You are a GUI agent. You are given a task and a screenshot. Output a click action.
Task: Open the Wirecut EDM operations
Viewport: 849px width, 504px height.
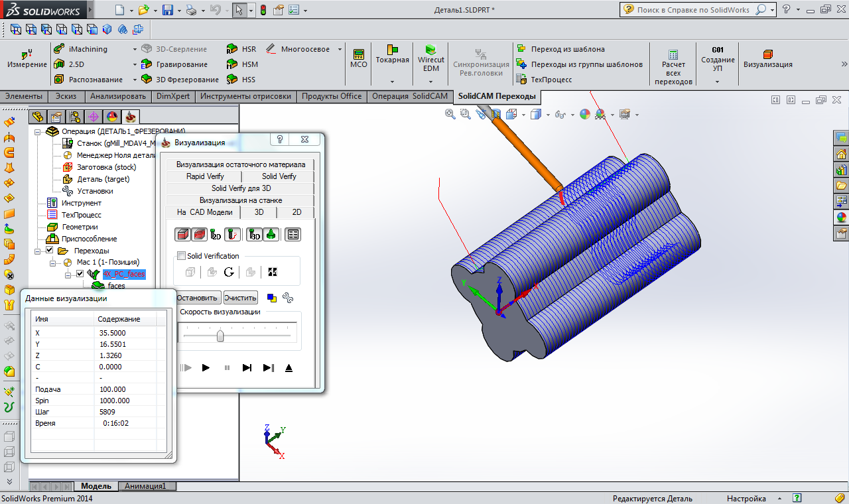[x=431, y=58]
